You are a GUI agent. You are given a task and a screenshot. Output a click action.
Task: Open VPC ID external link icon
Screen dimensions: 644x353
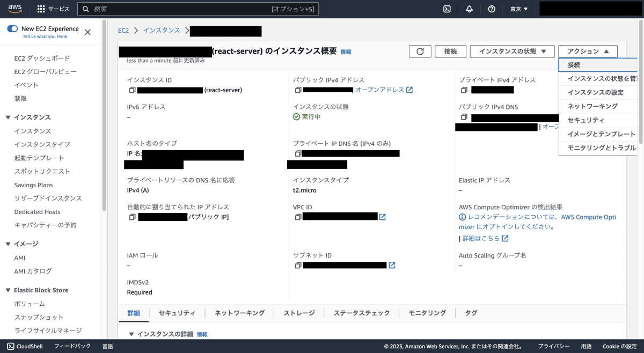coord(382,217)
